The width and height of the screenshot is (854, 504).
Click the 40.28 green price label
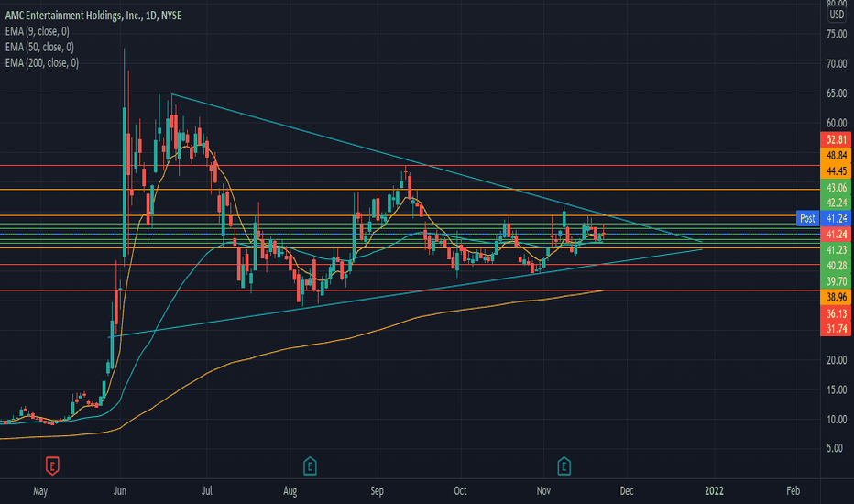click(x=836, y=266)
